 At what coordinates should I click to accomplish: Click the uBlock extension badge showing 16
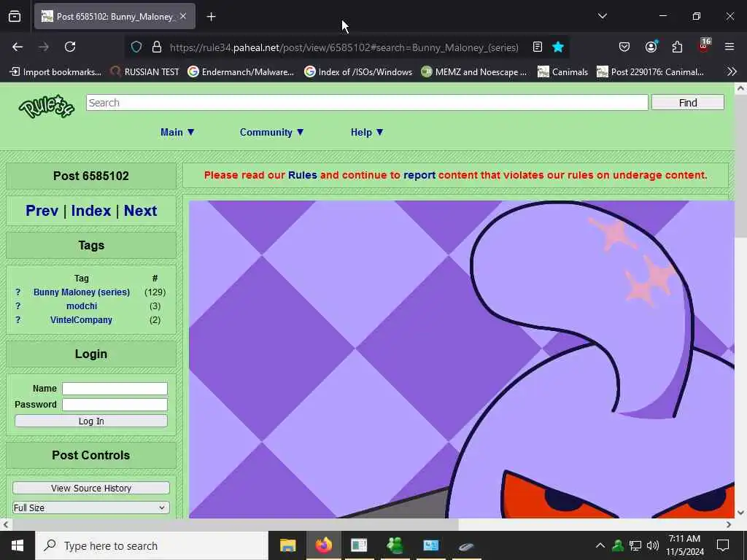(x=704, y=46)
